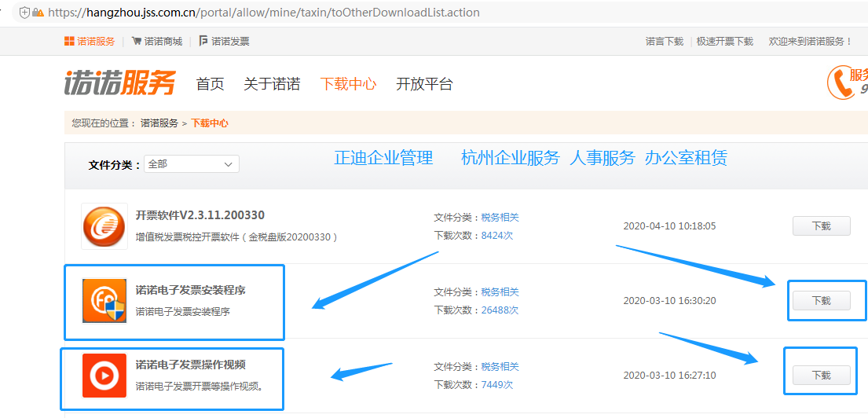Click the 欢迎来到诺诺服务！ greeting text
Viewport: 868px width, 418px height.
pos(811,42)
